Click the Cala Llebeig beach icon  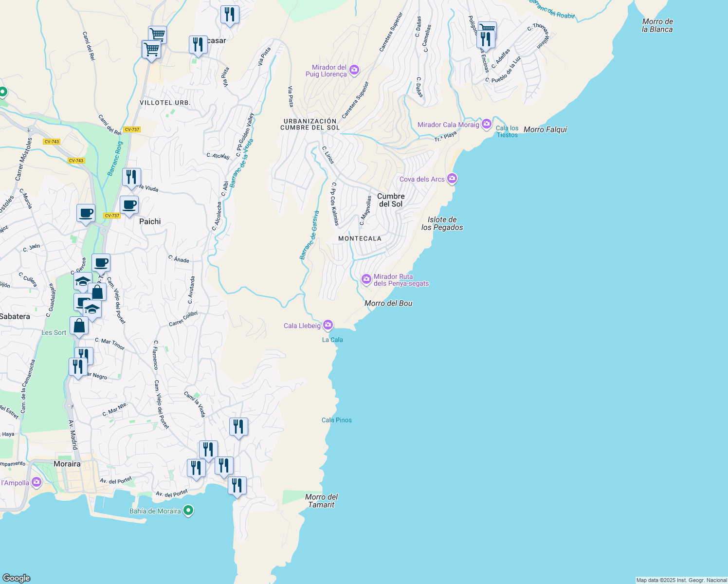328,325
